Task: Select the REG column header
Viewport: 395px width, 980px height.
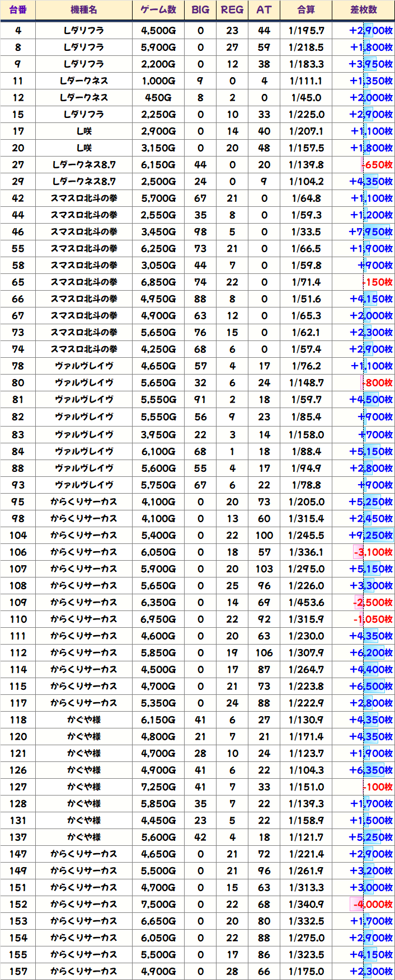Action: pos(232,10)
